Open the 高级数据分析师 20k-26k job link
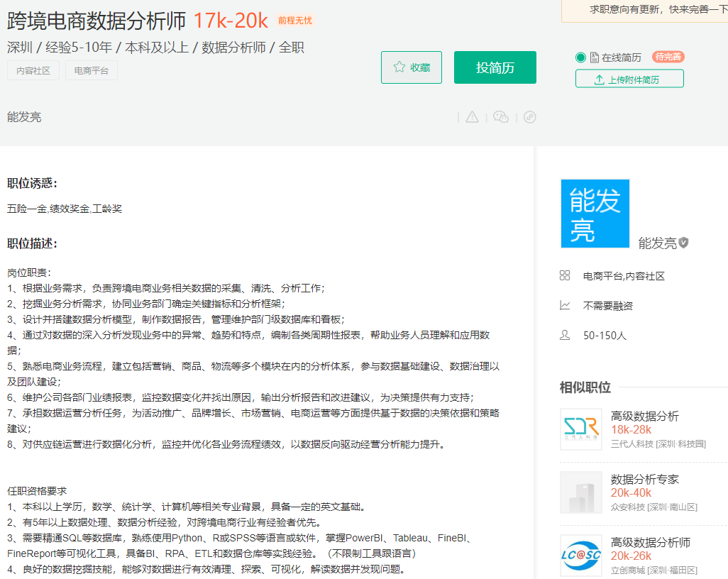 [x=650, y=542]
